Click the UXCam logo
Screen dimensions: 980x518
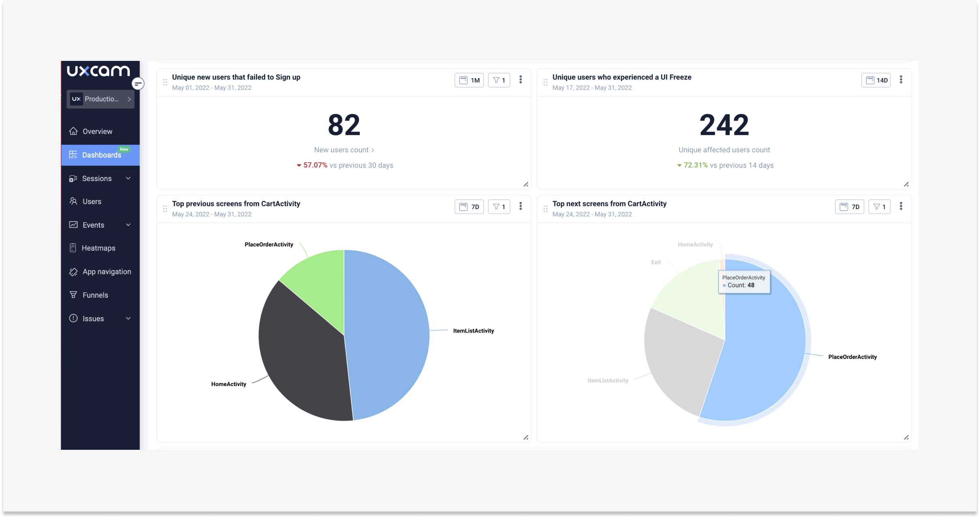coord(98,71)
